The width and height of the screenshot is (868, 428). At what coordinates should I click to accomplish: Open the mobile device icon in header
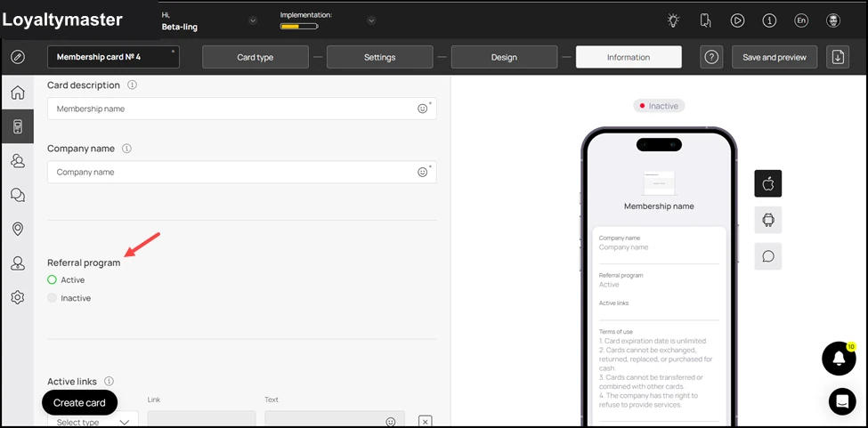(705, 20)
